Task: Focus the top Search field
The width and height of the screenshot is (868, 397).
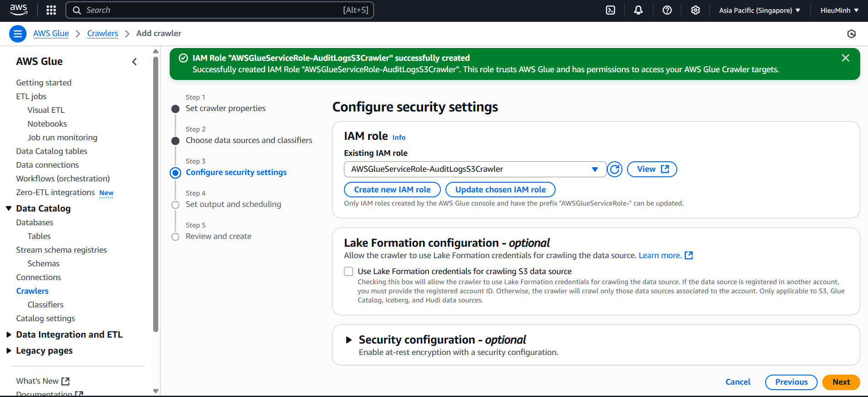Action: tap(220, 10)
